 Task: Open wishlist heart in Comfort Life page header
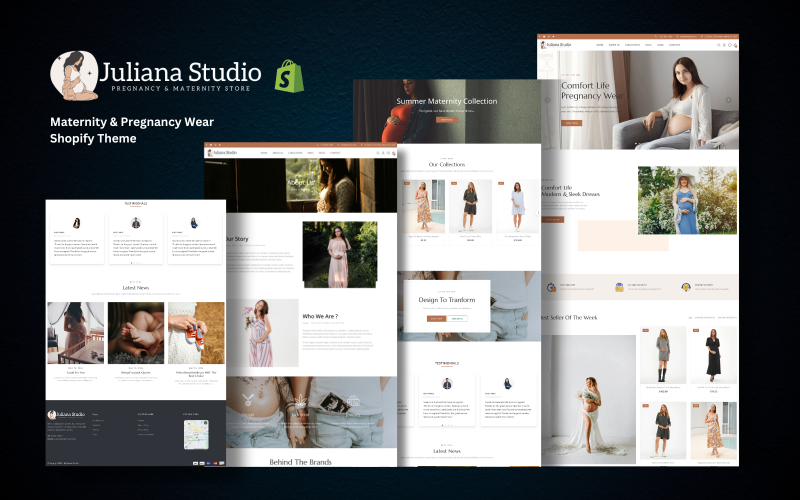(x=730, y=45)
